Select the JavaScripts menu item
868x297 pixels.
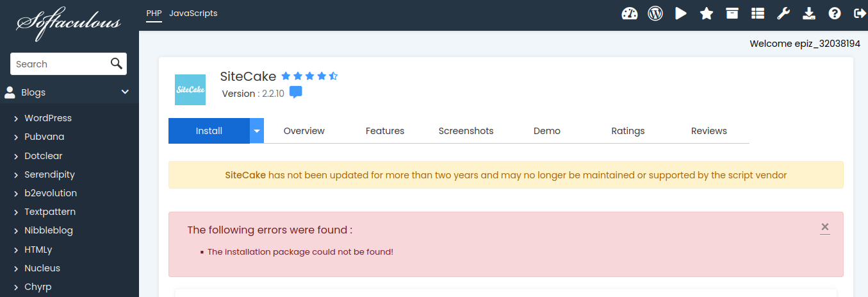(x=193, y=13)
